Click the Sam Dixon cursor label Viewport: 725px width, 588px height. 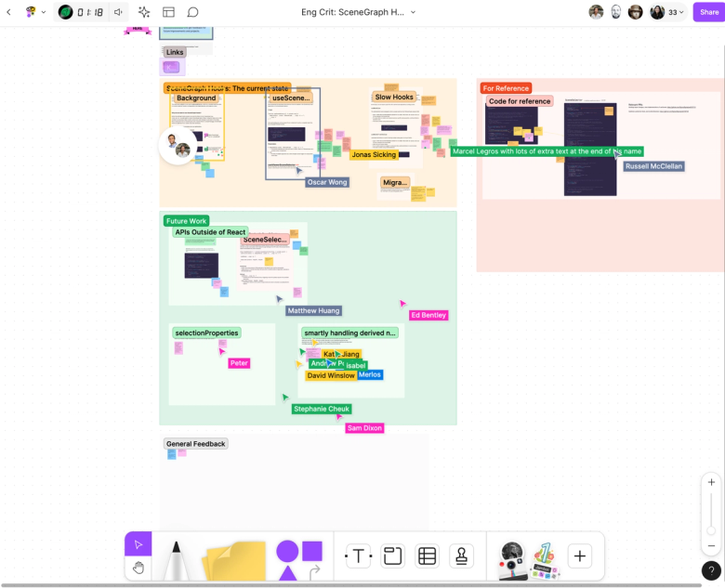pos(364,428)
